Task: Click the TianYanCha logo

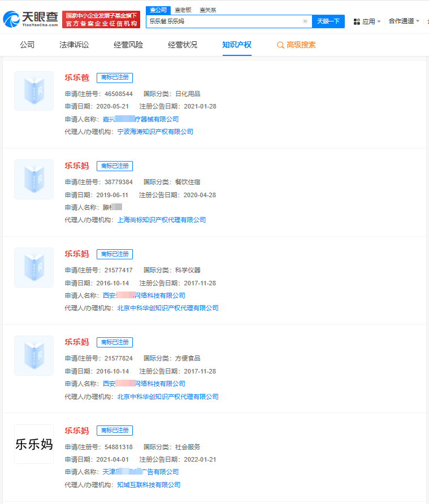Action: [x=31, y=19]
